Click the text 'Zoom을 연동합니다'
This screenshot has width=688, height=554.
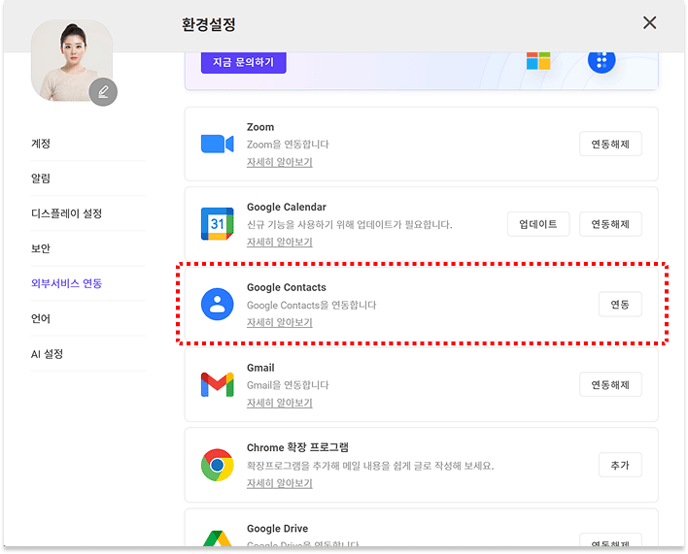coord(287,145)
